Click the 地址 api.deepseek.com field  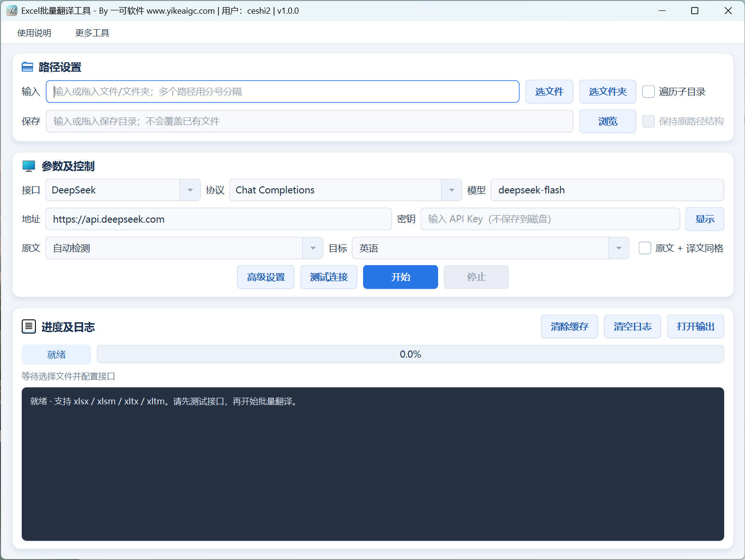pos(219,219)
